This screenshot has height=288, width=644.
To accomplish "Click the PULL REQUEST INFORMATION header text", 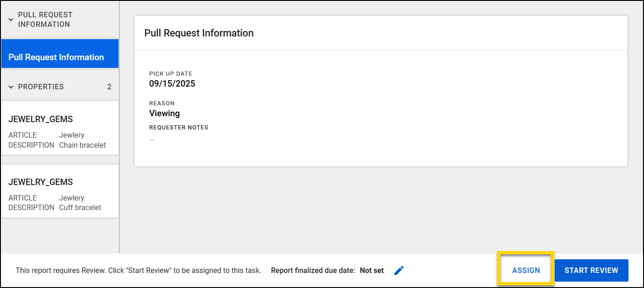I will [45, 20].
